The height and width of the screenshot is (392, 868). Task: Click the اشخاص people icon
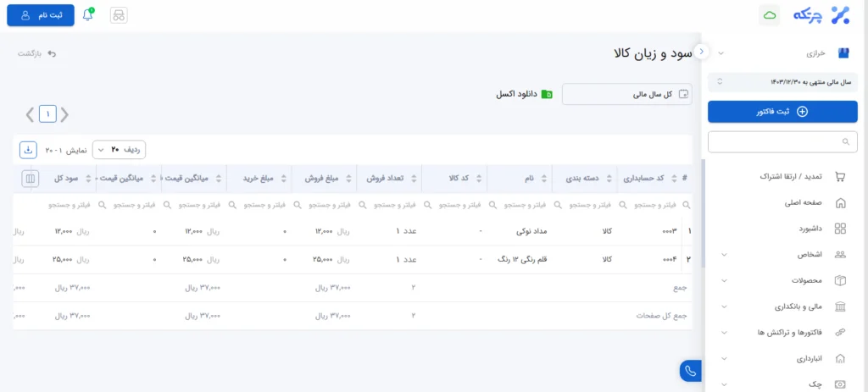tap(840, 255)
